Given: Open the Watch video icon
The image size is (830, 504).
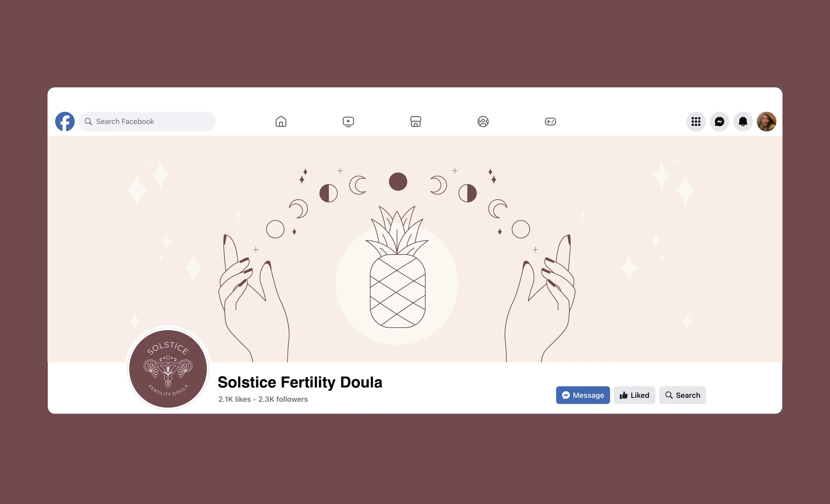Looking at the screenshot, I should [x=348, y=122].
